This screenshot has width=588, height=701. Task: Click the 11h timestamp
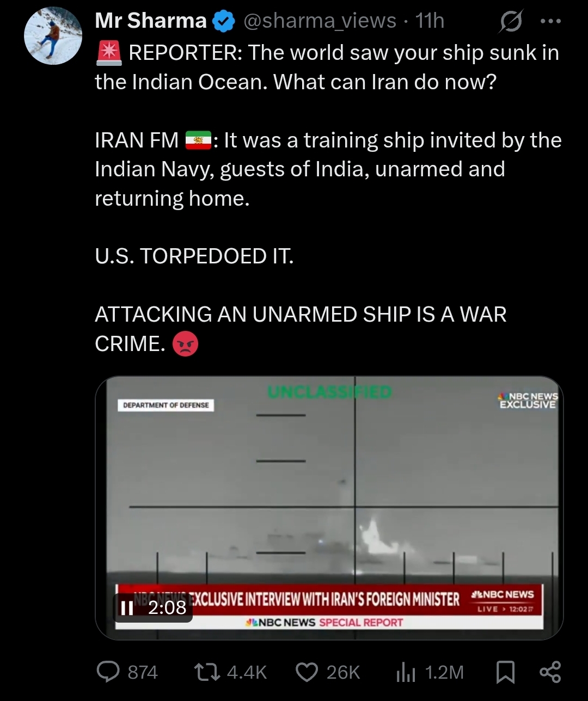[430, 21]
